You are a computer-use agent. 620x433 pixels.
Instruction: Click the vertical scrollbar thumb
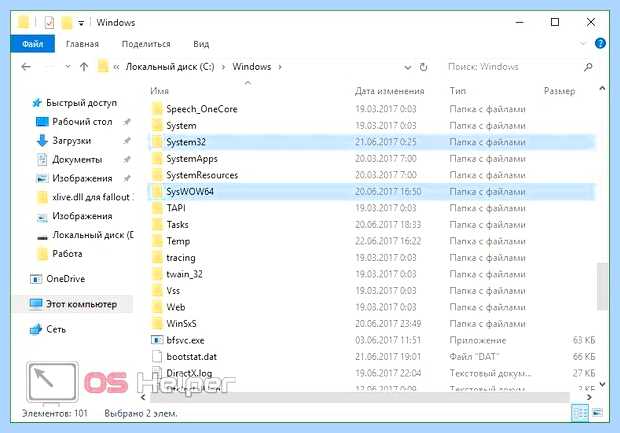coord(602,287)
